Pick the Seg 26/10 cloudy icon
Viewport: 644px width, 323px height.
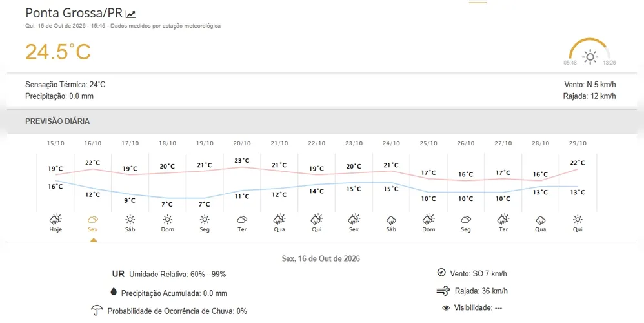click(x=466, y=220)
